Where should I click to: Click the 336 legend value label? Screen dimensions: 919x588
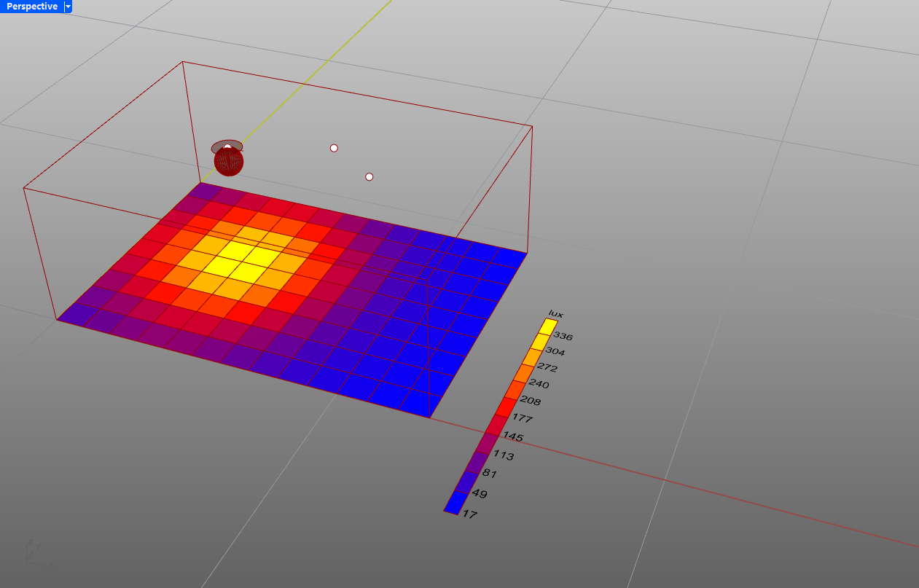point(564,336)
